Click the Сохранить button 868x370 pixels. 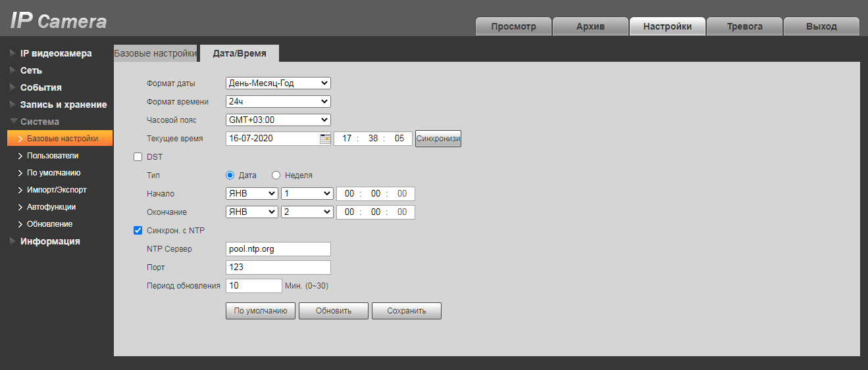(x=407, y=311)
